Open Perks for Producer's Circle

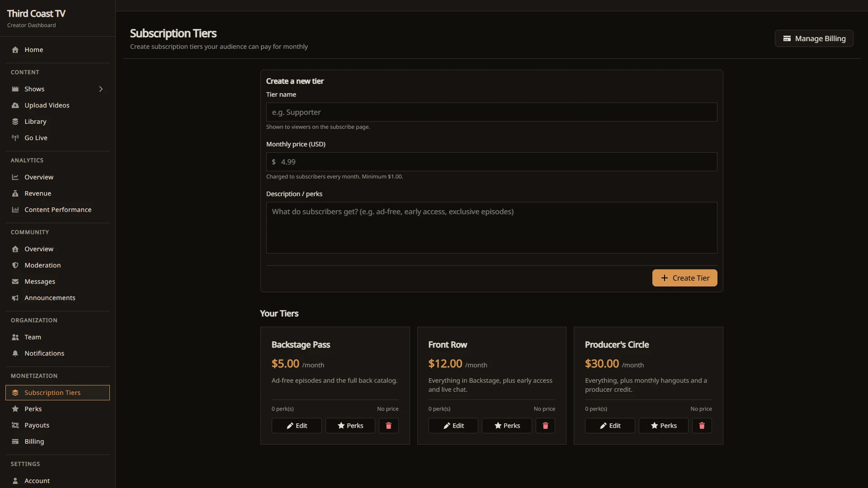tap(664, 426)
